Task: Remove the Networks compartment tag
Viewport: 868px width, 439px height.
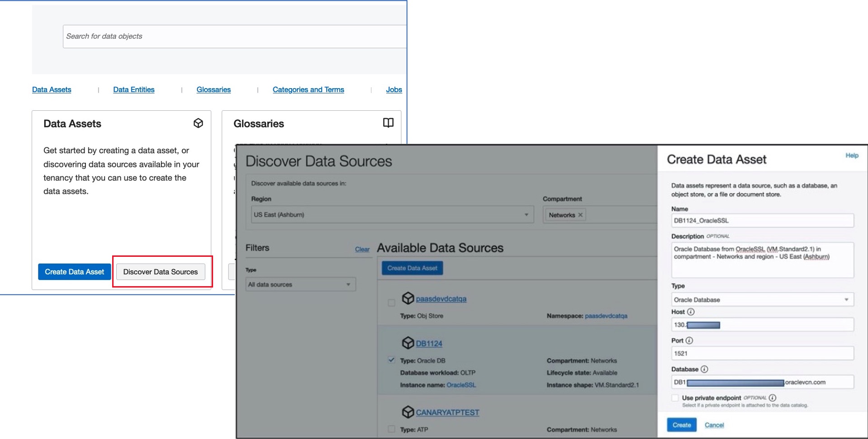Action: coord(580,215)
